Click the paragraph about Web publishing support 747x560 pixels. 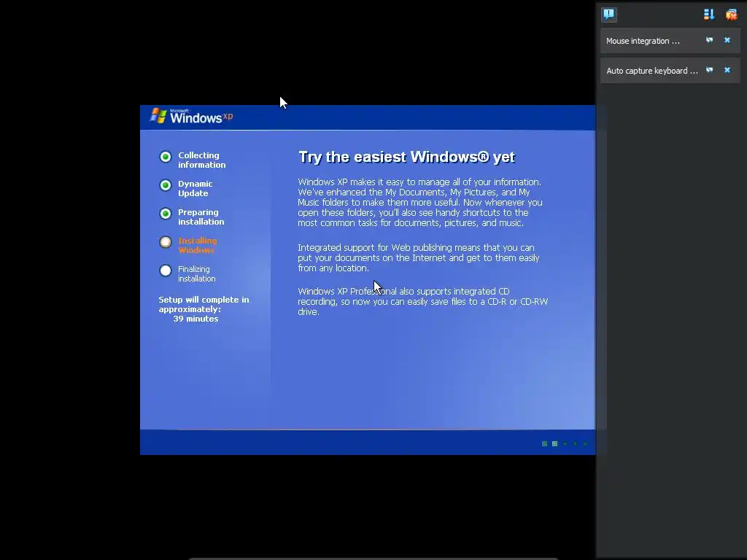tap(419, 257)
